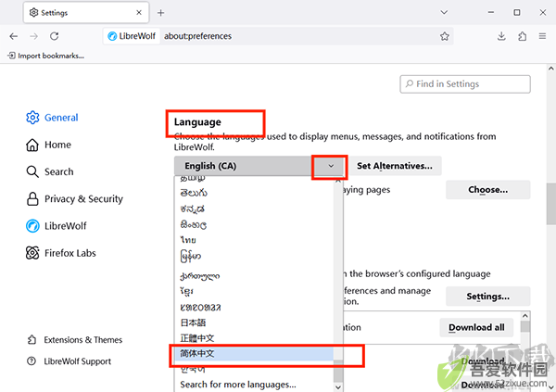Open the General settings category
This screenshot has width=556, height=392.
[x=52, y=118]
